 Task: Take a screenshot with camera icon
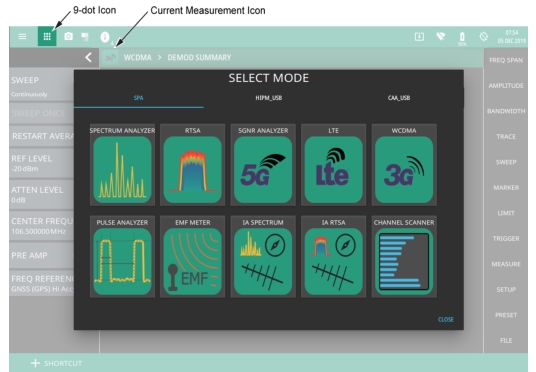coord(69,36)
